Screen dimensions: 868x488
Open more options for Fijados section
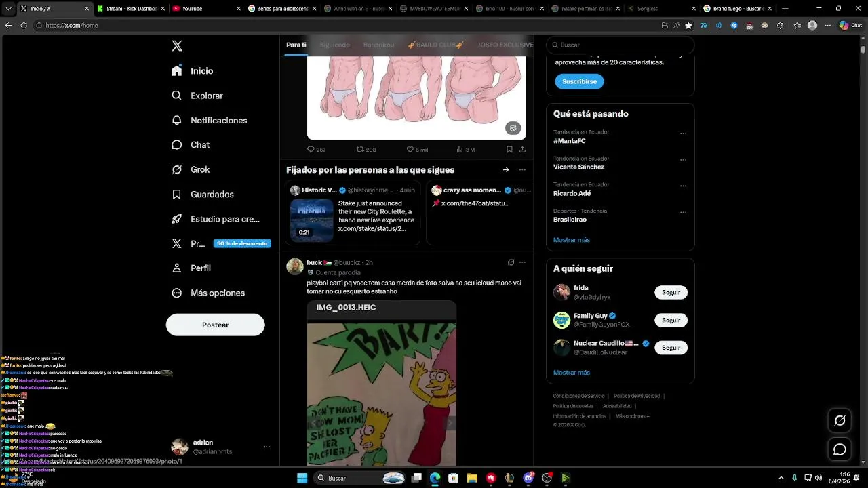tap(522, 169)
